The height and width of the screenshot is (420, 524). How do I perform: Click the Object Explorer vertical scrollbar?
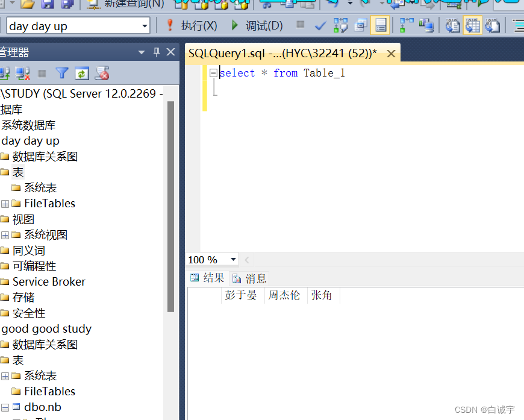(x=171, y=206)
